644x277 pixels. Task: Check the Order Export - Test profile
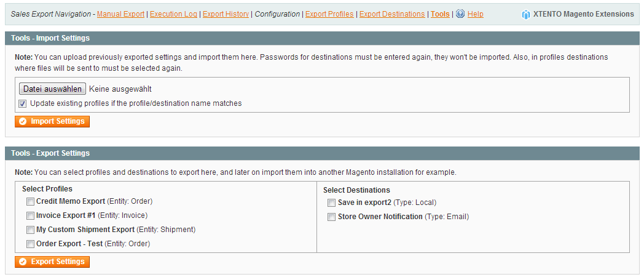point(30,244)
